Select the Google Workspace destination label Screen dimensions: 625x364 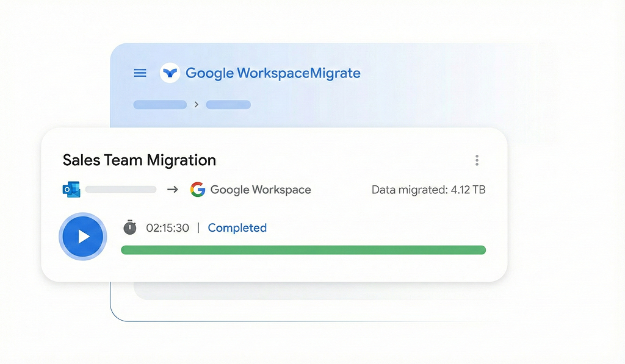click(261, 190)
